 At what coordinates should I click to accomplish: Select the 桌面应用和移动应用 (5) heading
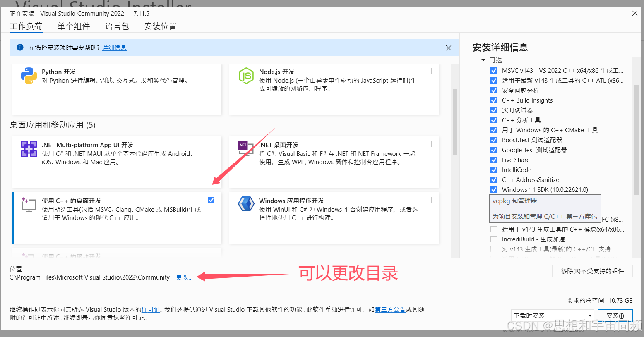53,125
